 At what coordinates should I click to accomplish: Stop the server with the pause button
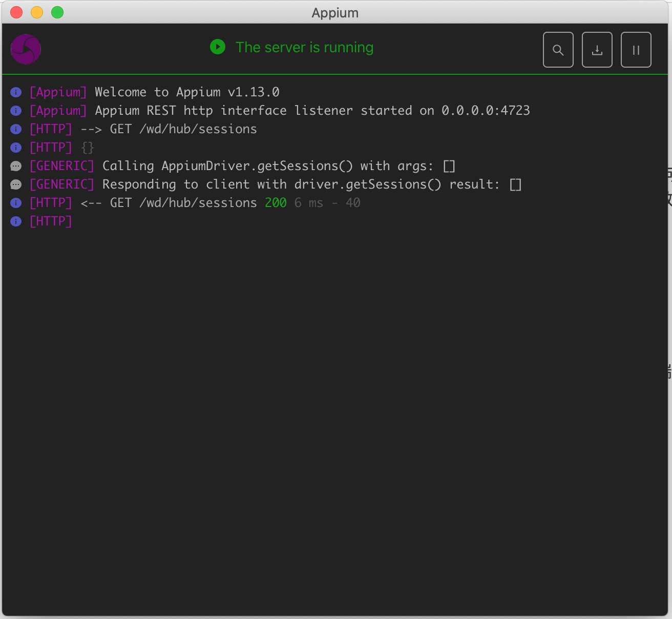pos(636,50)
